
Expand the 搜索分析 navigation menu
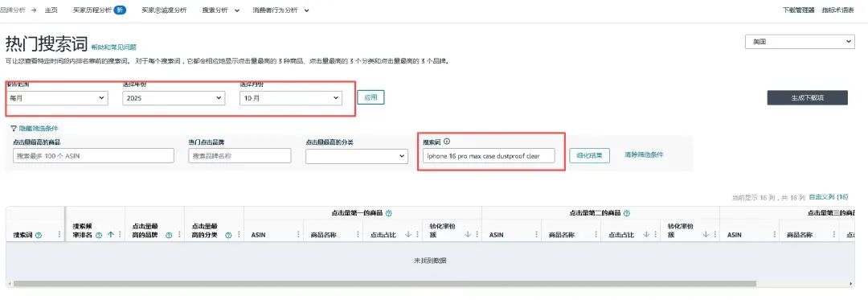click(x=221, y=10)
